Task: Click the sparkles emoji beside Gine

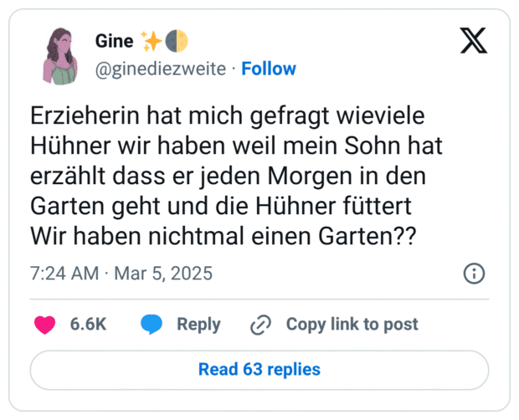Action: (152, 41)
